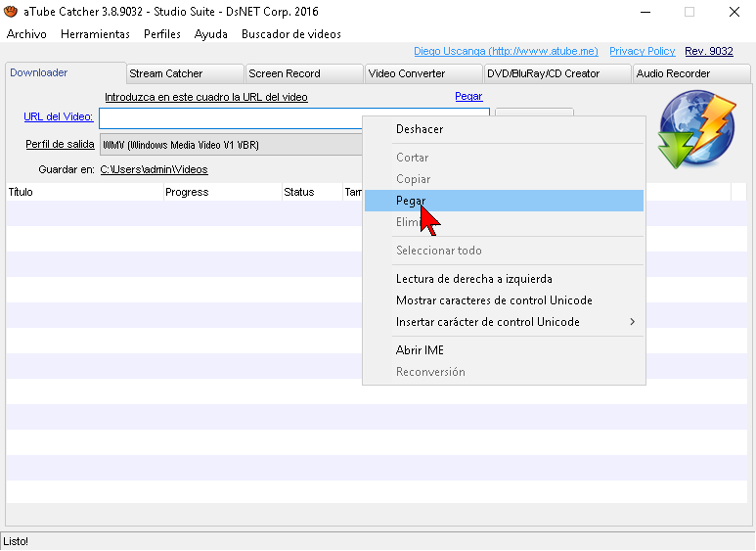Switch to the Screen Record tab
Image resolution: width=756 pixels, height=551 pixels.
(305, 73)
